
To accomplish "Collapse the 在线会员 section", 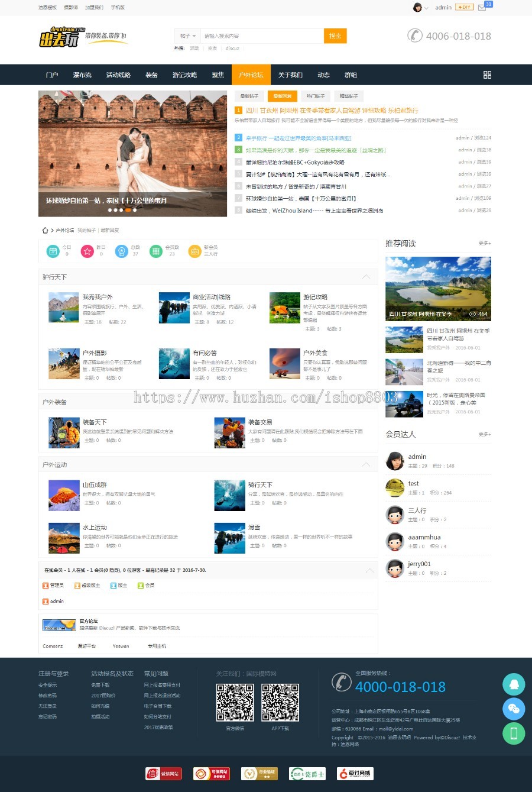I will pos(369,570).
